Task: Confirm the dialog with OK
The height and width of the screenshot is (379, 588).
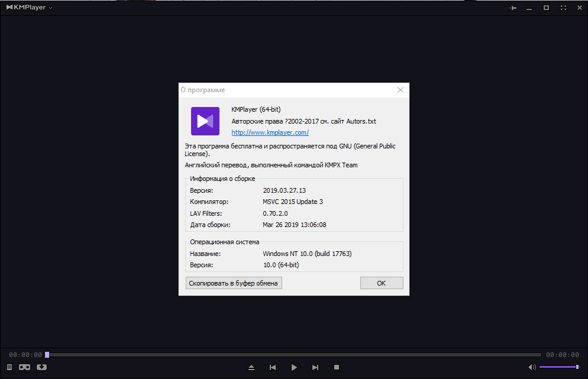Action: pos(382,283)
